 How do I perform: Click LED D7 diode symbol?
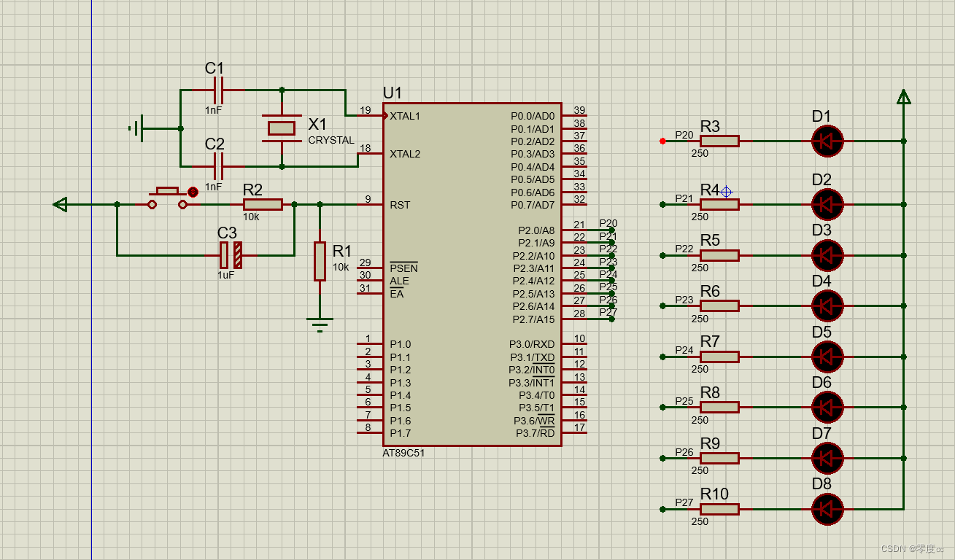tap(827, 458)
